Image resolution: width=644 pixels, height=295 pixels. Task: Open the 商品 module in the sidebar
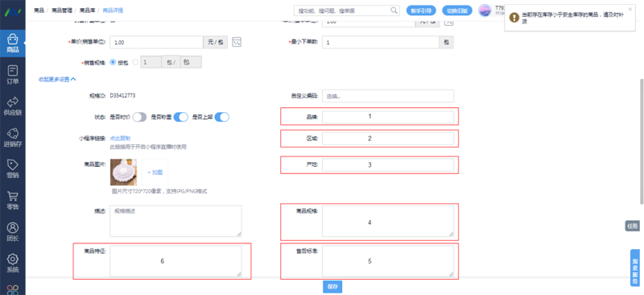pyautogui.click(x=12, y=44)
